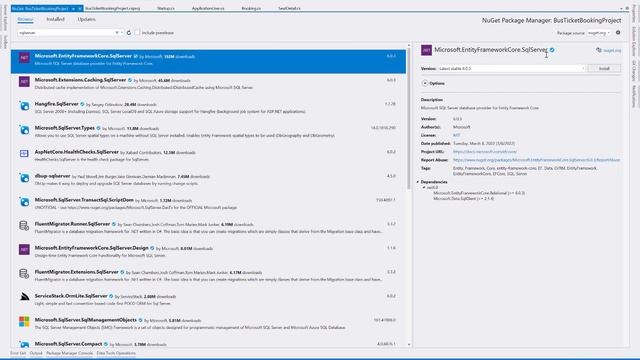This screenshot has width=640, height=360.
Task: Open the BusTicketBookingProject.csproj tab
Action: pos(113,9)
